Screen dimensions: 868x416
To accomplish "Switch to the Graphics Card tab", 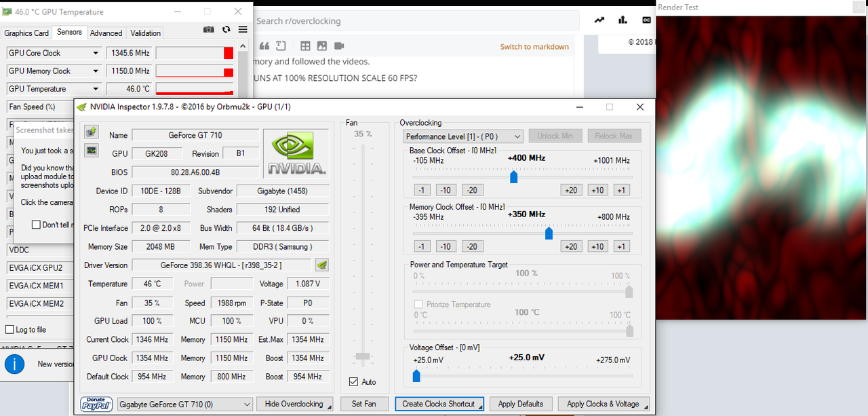I will coord(26,33).
